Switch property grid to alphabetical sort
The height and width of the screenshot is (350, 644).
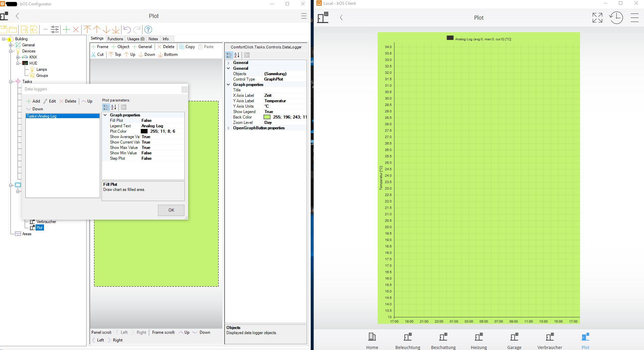[237, 55]
